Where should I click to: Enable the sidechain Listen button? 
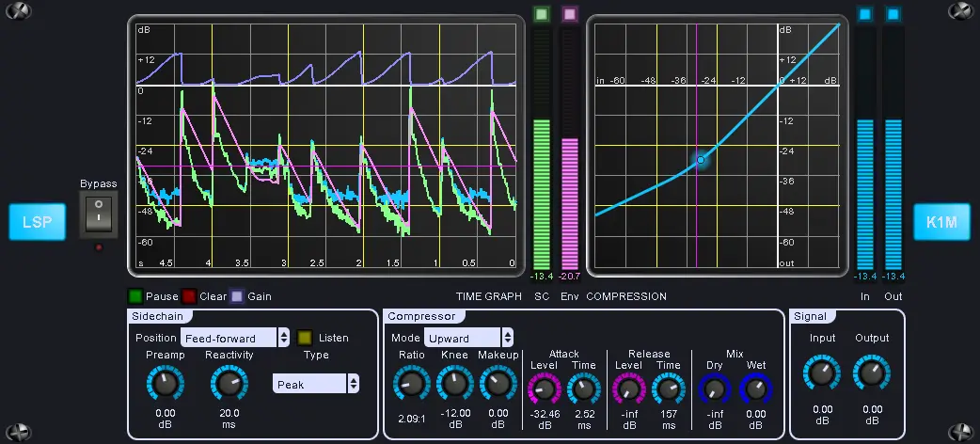coord(305,338)
